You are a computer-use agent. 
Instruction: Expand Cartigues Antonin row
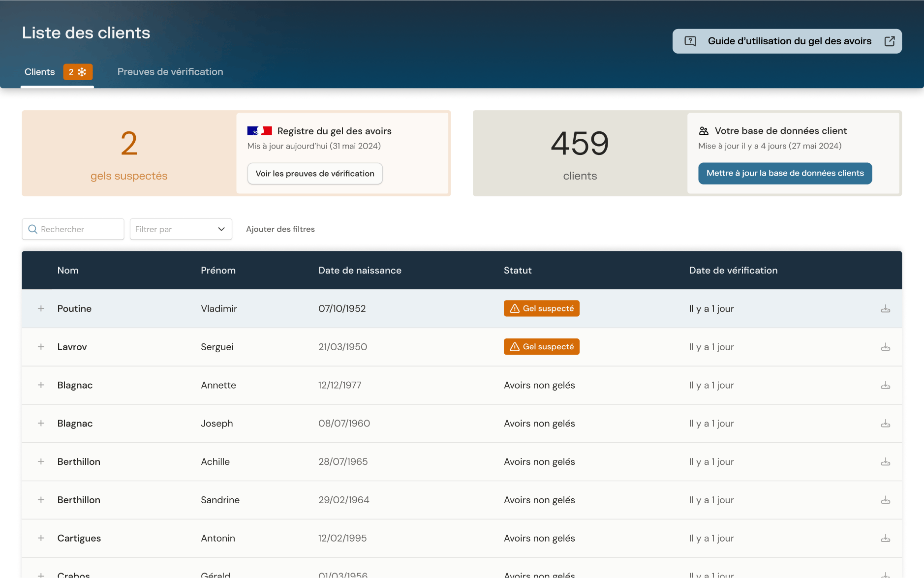[41, 538]
